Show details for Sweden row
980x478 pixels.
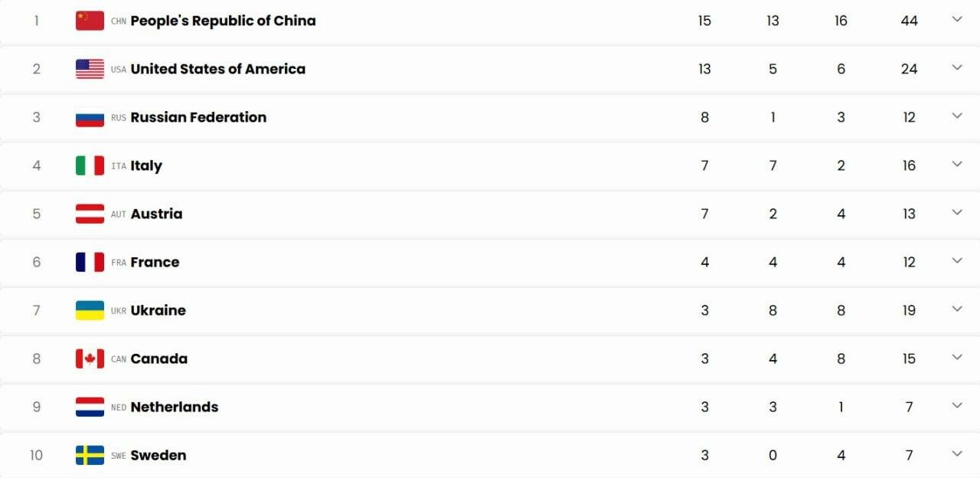957,453
